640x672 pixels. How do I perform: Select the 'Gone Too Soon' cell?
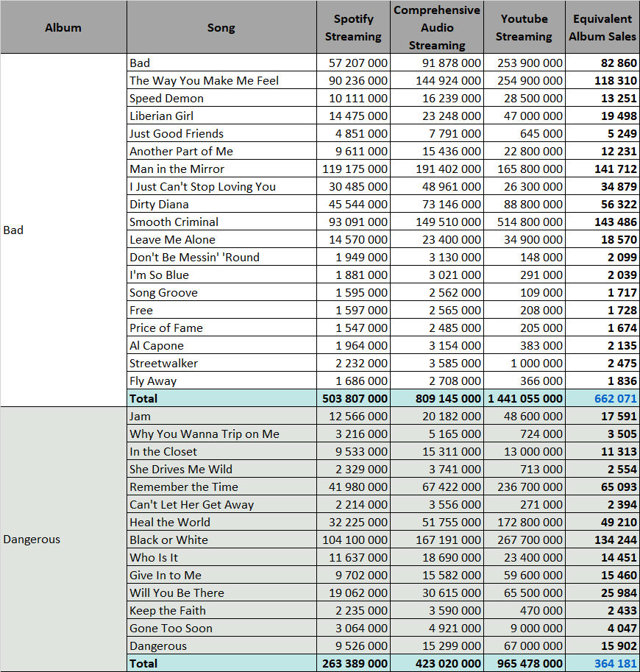pos(221,629)
